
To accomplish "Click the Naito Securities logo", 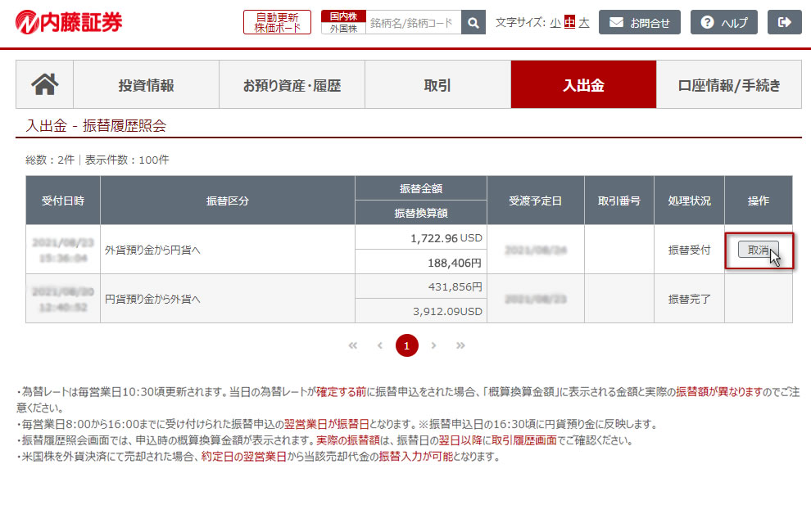I will (x=69, y=22).
